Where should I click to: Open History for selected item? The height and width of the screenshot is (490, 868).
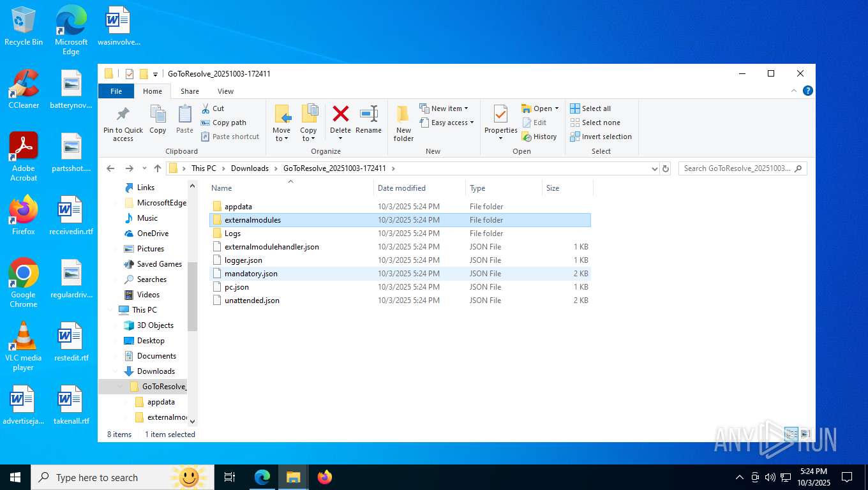click(x=539, y=137)
